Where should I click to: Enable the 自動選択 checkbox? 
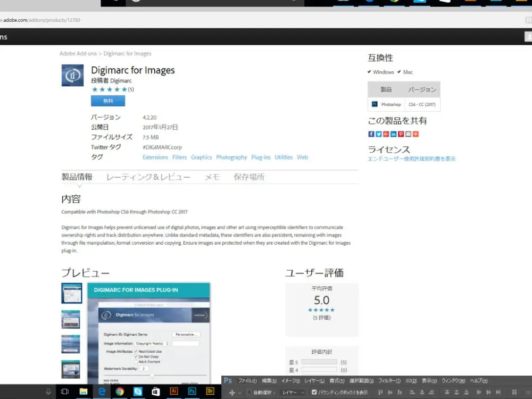tap(249, 392)
